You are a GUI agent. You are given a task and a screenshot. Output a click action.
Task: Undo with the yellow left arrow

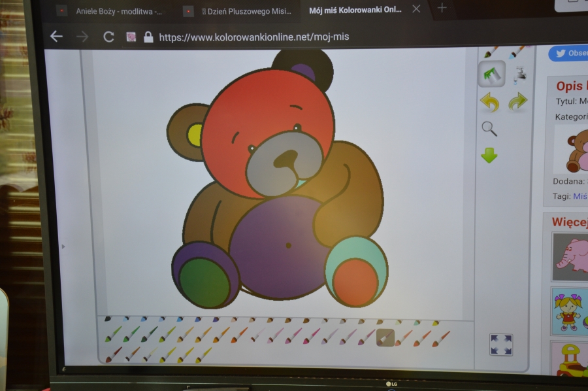(x=489, y=102)
